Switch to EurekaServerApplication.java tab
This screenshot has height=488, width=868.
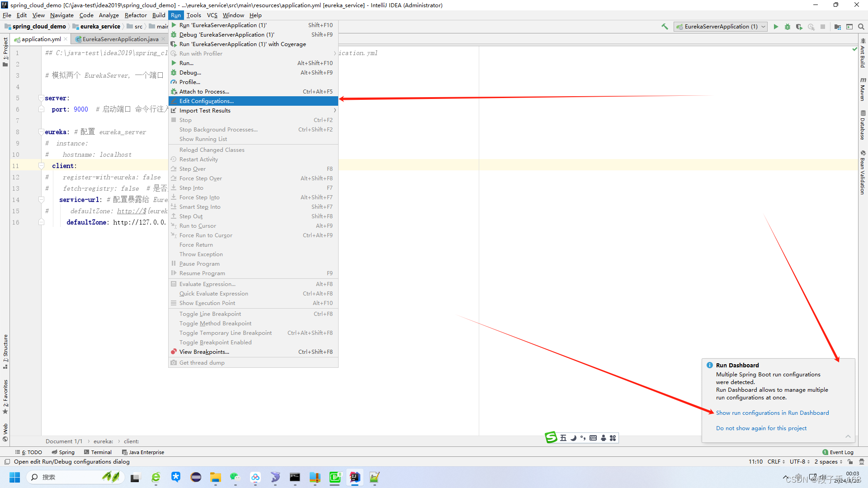pos(120,39)
